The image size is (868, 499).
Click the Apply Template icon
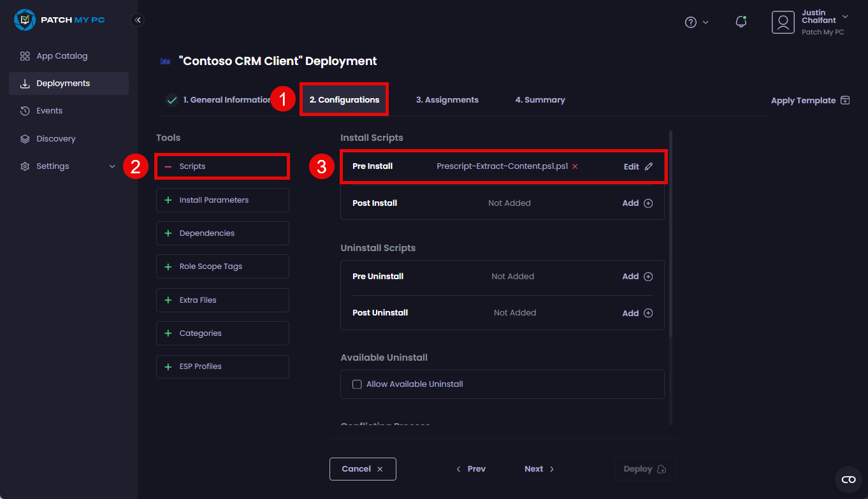click(844, 100)
